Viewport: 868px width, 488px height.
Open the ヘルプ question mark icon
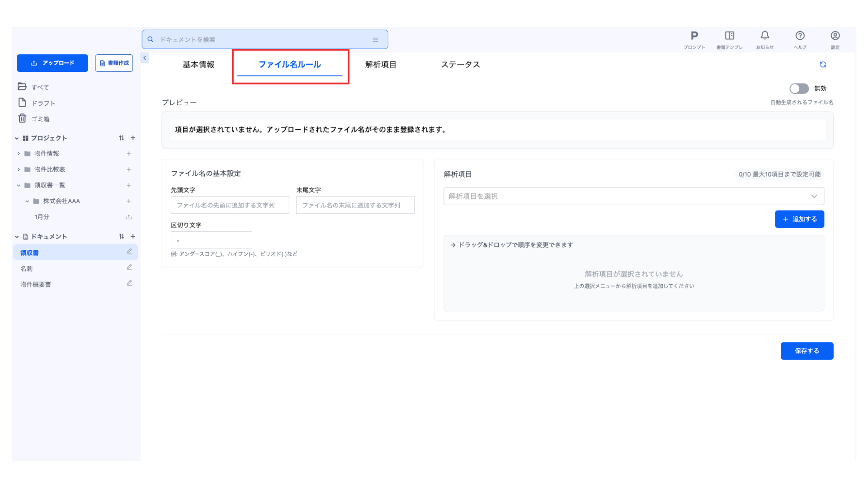(800, 36)
